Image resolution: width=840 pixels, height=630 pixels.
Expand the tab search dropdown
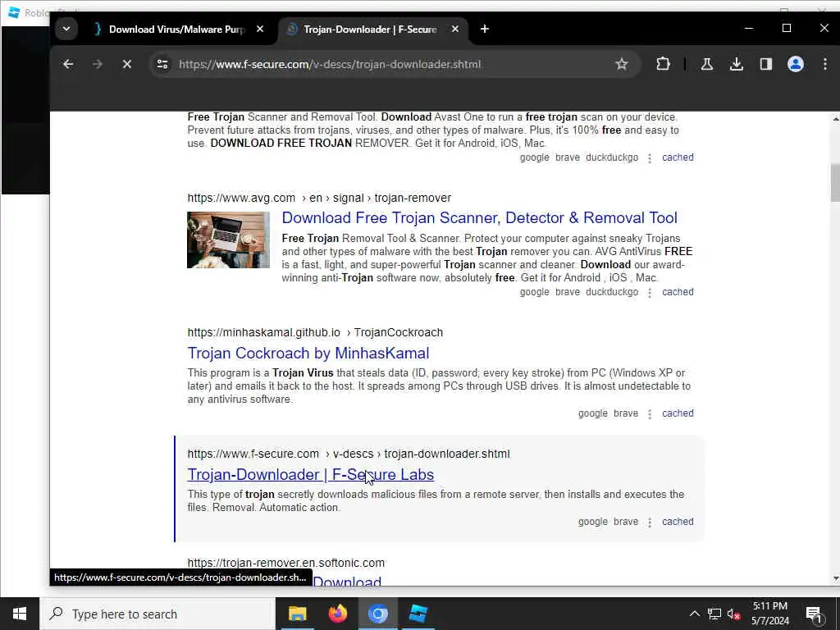66,29
